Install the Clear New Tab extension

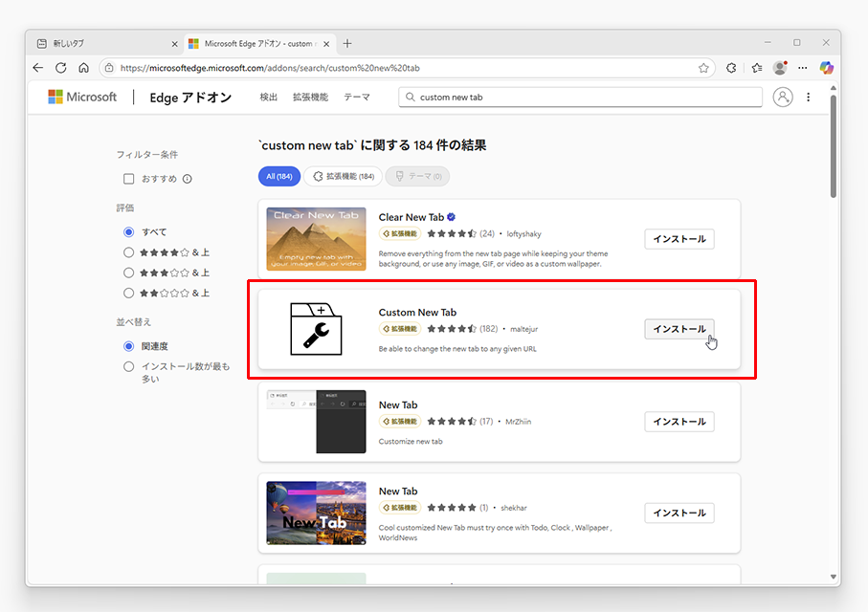[679, 239]
